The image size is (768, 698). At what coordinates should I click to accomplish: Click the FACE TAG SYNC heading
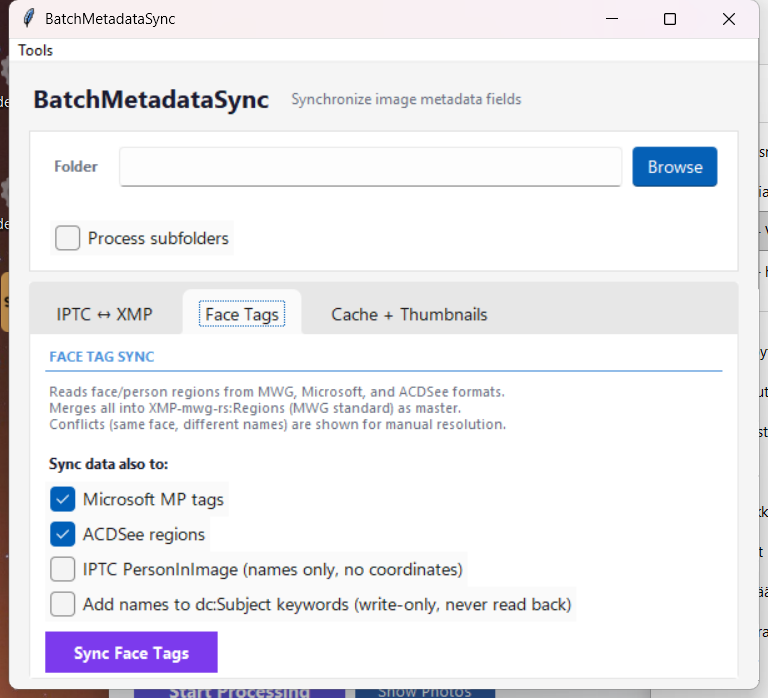pyautogui.click(x=102, y=357)
